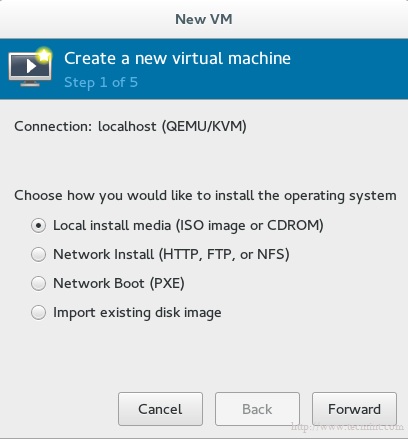This screenshot has height=439, width=408.
Task: Click the Connection localhost (QEMU/KVM) label
Action: (130, 126)
